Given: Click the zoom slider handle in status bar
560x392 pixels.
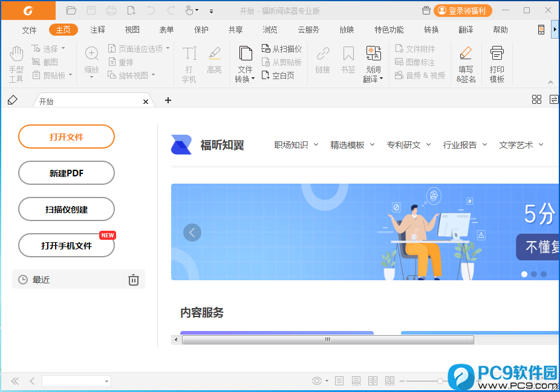Looking at the screenshot, I should click(x=440, y=381).
